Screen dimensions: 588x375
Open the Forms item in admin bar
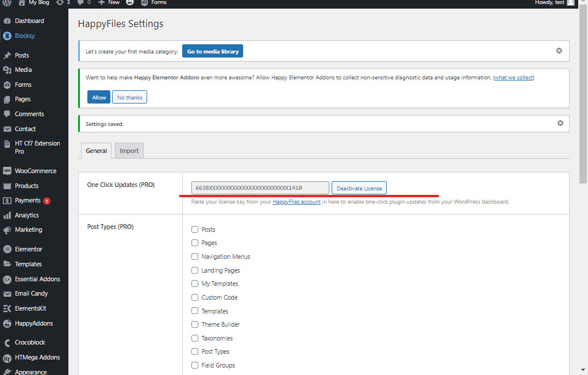(153, 3)
